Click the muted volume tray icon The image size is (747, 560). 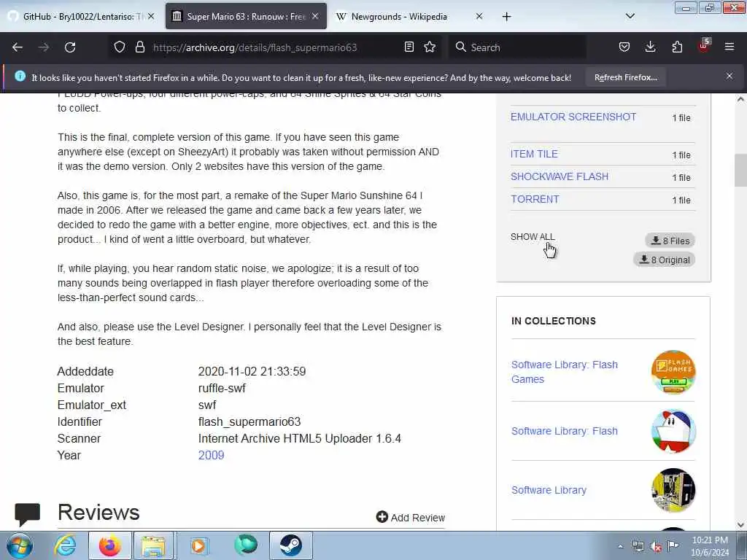pyautogui.click(x=656, y=547)
